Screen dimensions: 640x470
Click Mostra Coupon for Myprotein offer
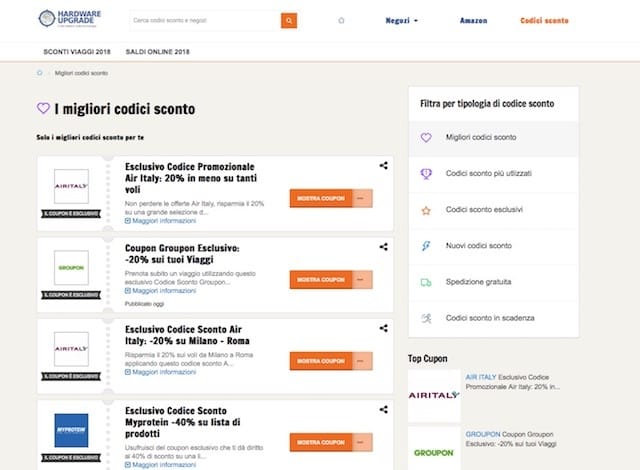tap(320, 442)
